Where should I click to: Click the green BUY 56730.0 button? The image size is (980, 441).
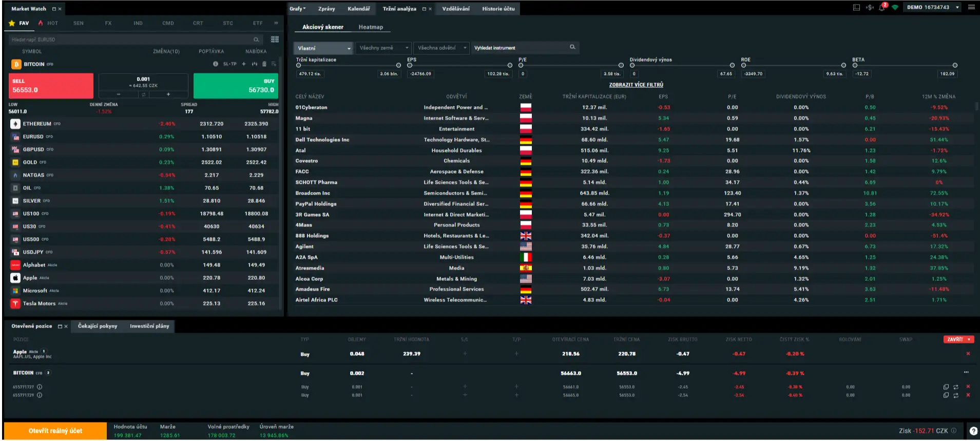pyautogui.click(x=236, y=86)
